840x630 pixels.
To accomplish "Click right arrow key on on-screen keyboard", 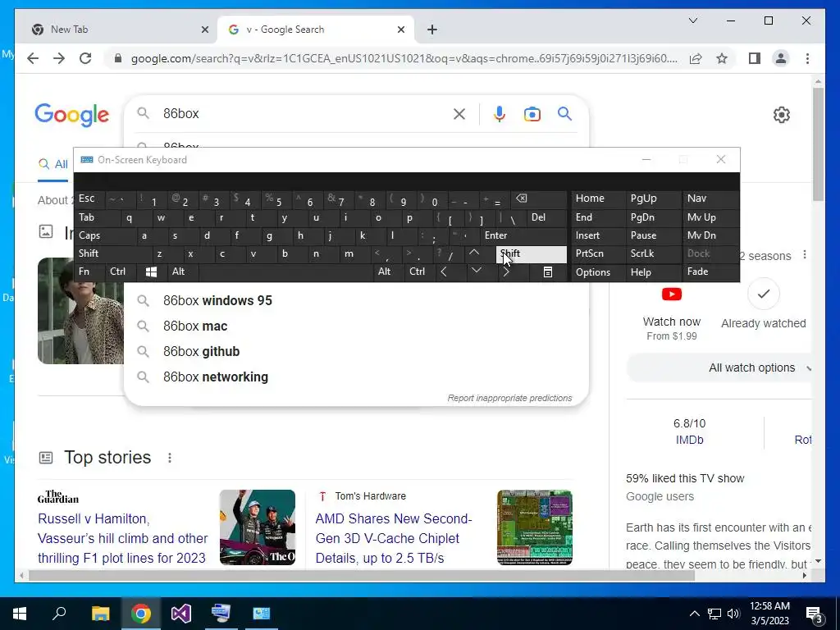I will click(505, 272).
